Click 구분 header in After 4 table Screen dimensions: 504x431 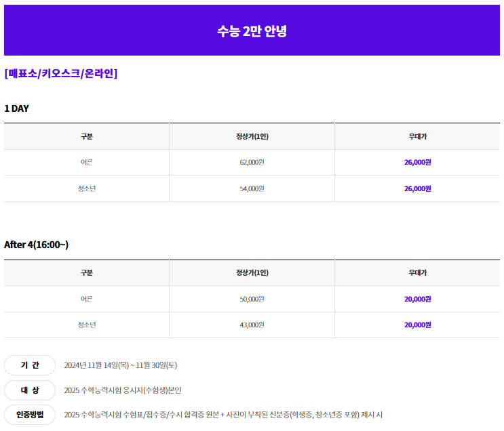point(86,272)
